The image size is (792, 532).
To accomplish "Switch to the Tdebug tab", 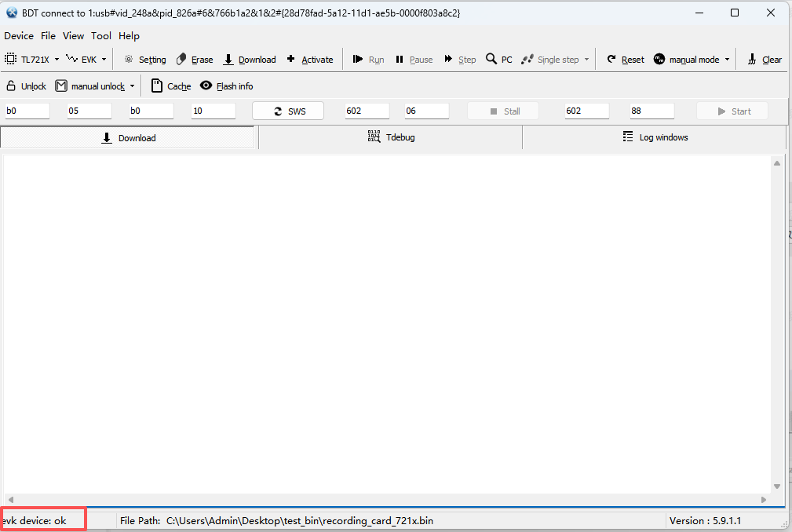I will point(390,137).
